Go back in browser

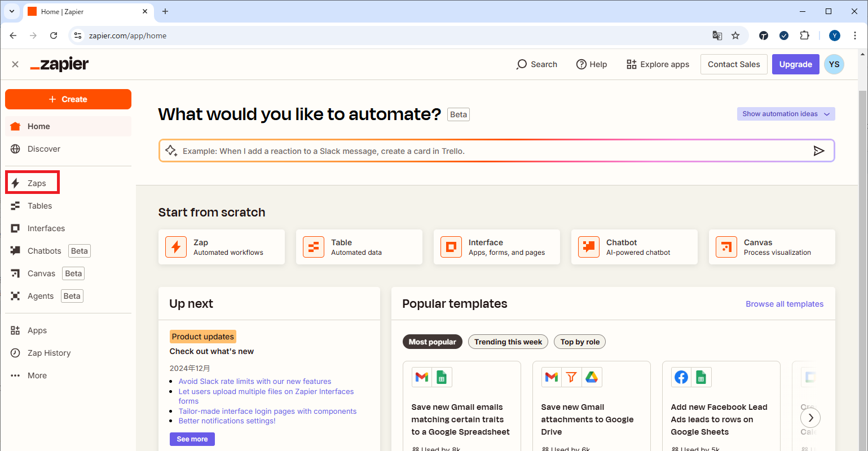click(x=14, y=36)
